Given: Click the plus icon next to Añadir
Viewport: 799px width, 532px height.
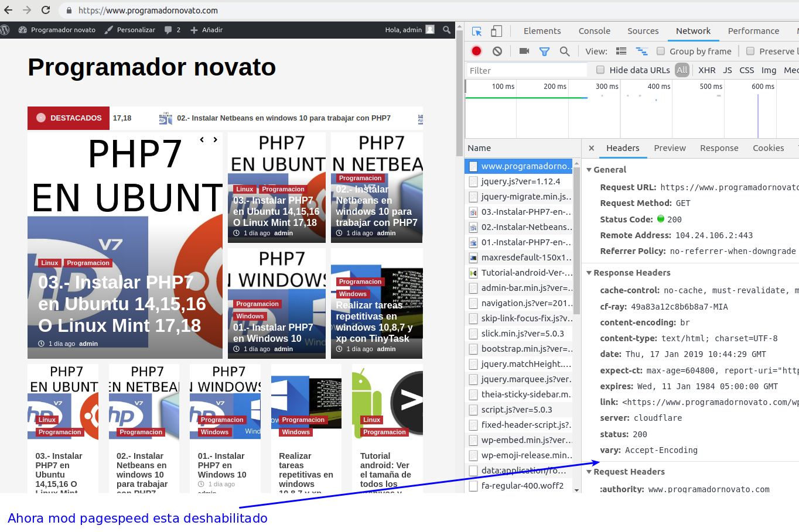Looking at the screenshot, I should pos(194,30).
